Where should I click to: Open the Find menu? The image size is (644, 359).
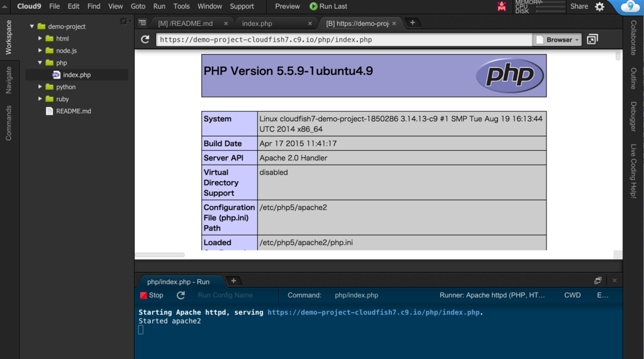(x=94, y=6)
